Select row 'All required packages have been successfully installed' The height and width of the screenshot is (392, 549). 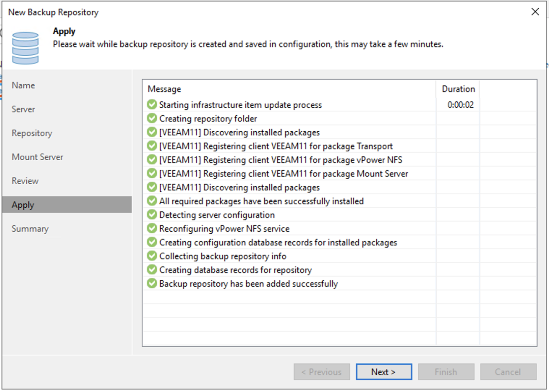pos(339,201)
